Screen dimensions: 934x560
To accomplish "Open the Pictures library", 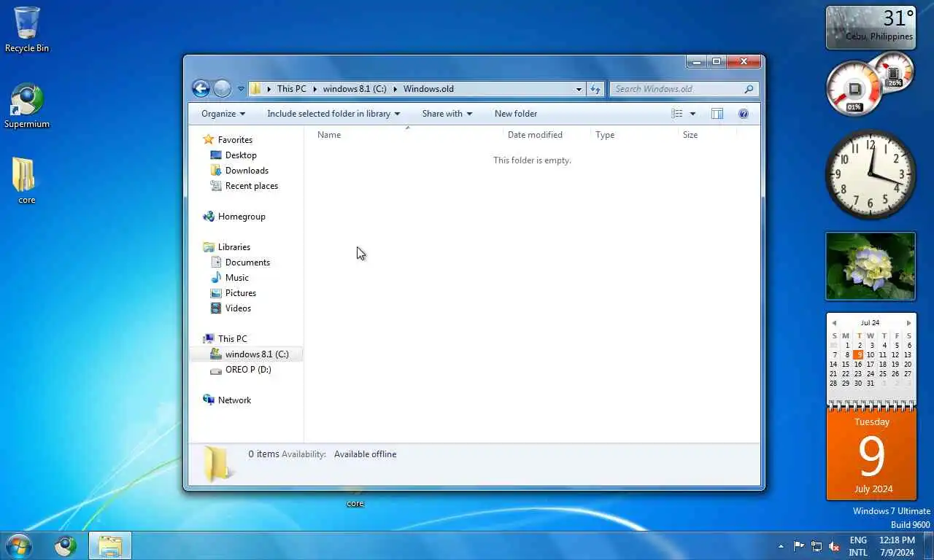I will 233,293.
